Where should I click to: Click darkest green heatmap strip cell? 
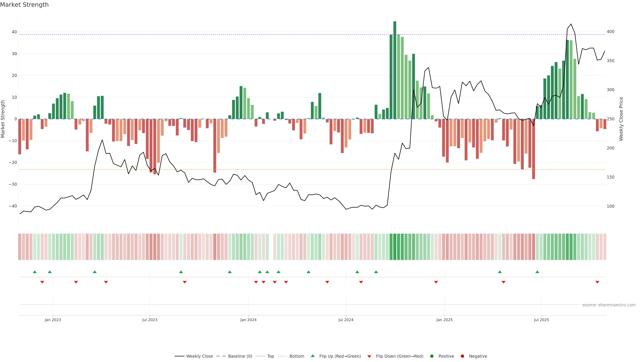395,247
